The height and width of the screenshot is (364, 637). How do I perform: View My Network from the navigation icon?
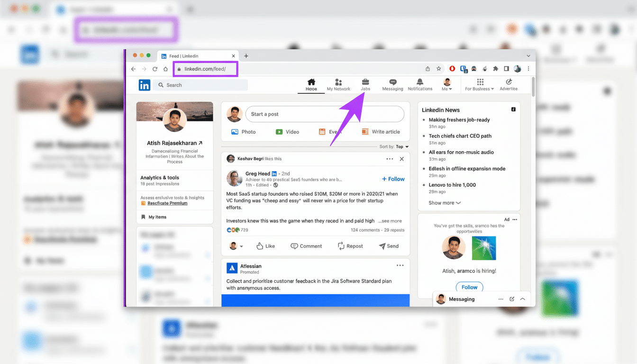click(338, 82)
